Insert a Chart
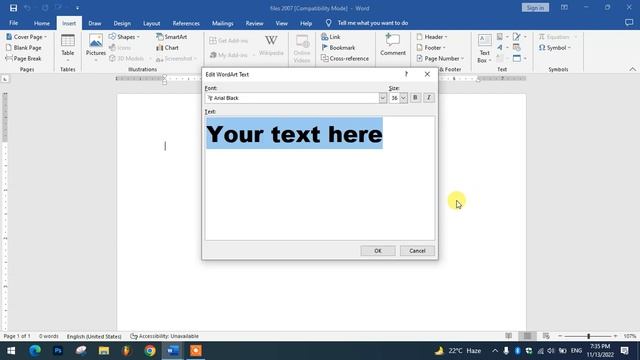Image resolution: width=640 pixels, height=360 pixels. [167, 48]
